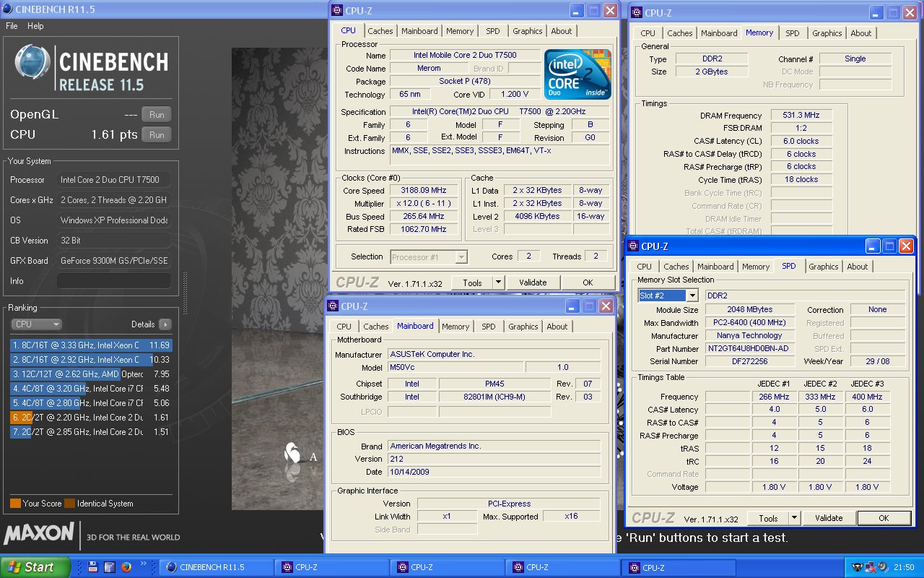Run the OpenGL benchmark
The height and width of the screenshot is (578, 924).
pos(157,115)
